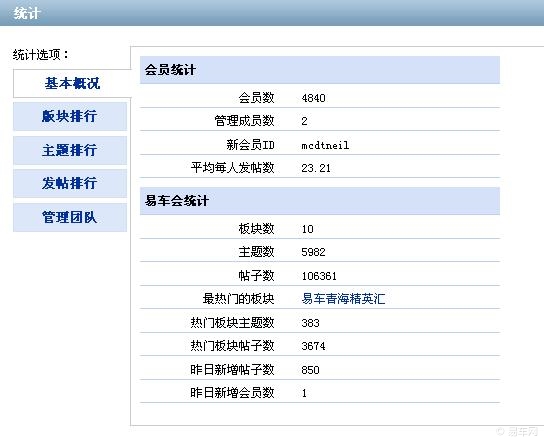Switch to 主题排行 tab
544x442 pixels.
click(70, 150)
